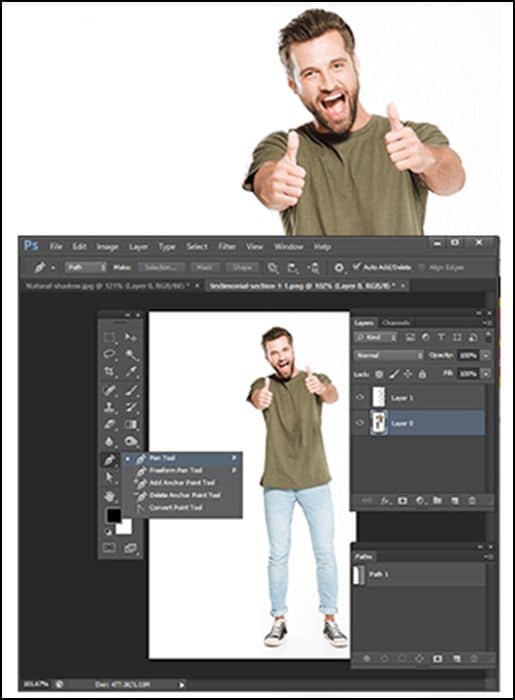Select the Path Selection tool

coord(110,478)
